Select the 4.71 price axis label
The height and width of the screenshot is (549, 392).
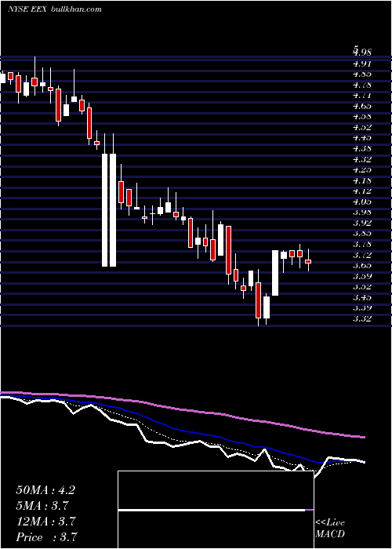[x=362, y=95]
